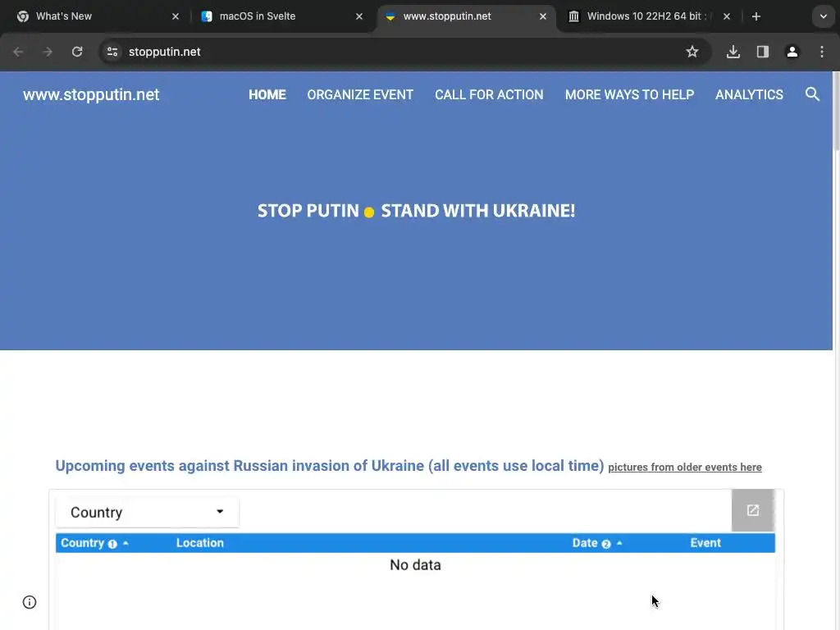Click the Location column header
Screen dimensions: 840x630
point(200,543)
